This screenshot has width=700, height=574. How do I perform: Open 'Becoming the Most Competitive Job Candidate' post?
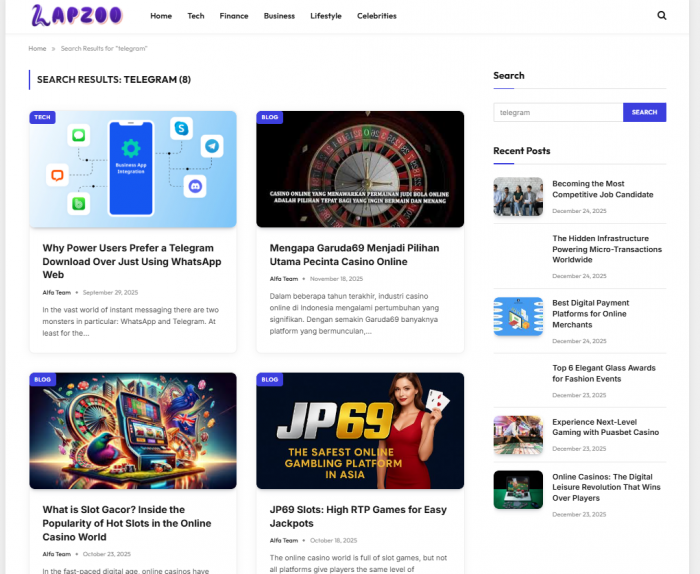[x=602, y=189]
